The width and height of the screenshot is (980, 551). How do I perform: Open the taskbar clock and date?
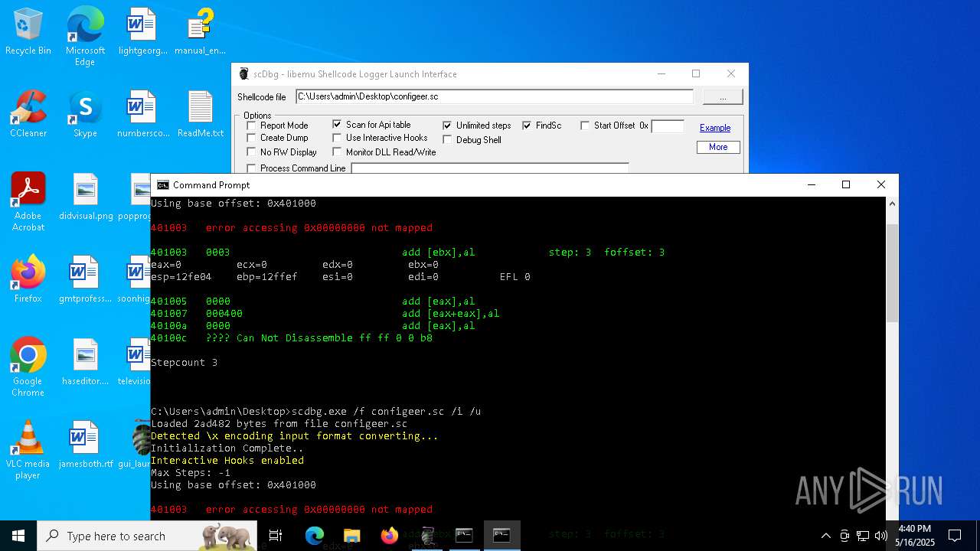tap(915, 536)
